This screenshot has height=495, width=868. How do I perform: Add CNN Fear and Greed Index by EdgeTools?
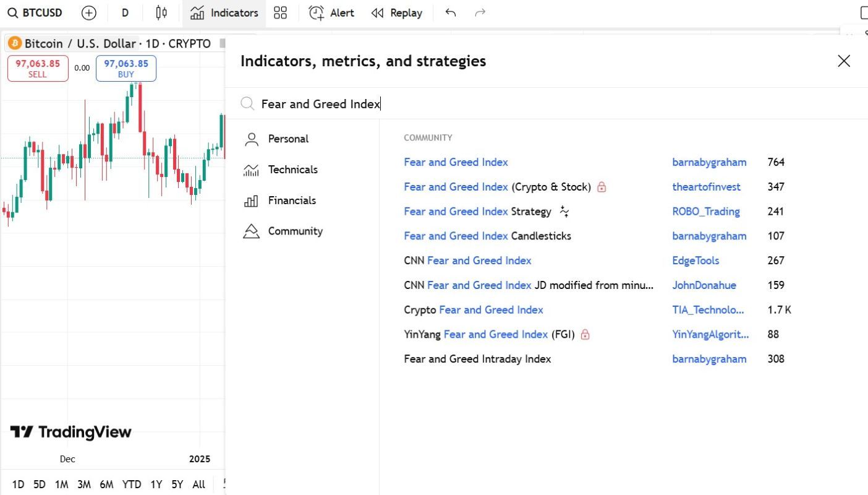(467, 260)
